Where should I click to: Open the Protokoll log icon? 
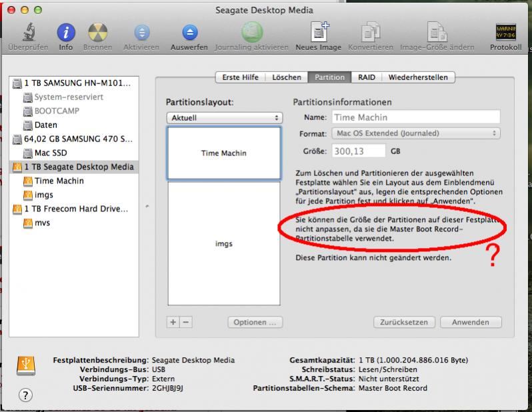point(505,32)
